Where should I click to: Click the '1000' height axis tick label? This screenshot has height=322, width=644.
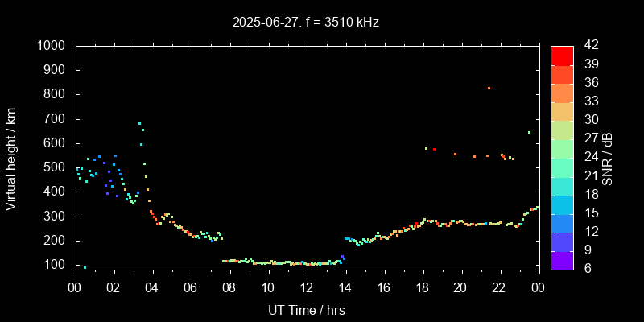point(54,46)
